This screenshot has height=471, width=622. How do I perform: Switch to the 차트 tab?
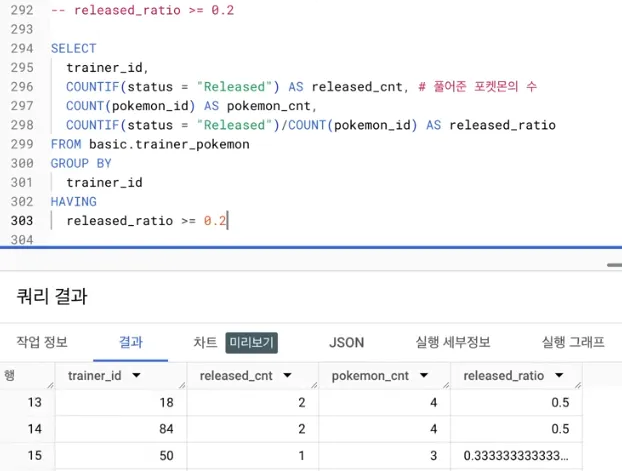coord(205,342)
